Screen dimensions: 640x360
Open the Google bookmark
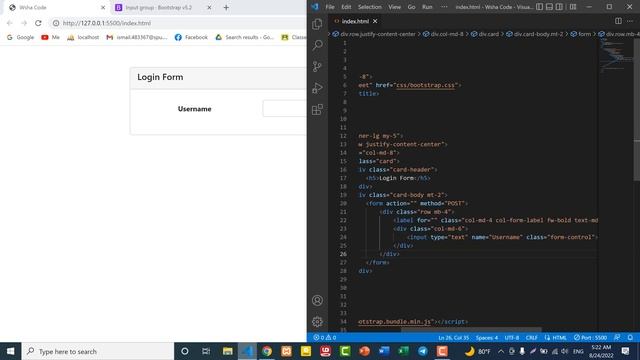(x=20, y=37)
